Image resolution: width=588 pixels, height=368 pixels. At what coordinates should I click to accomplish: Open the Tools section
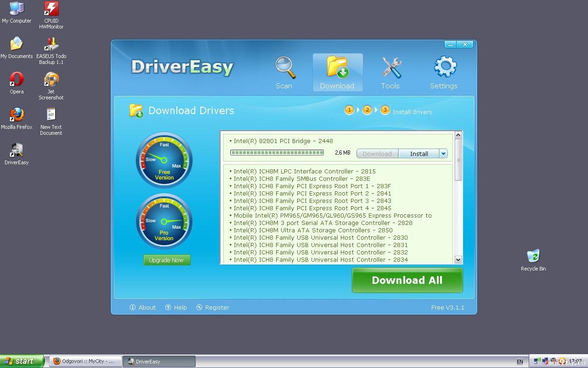click(x=390, y=73)
